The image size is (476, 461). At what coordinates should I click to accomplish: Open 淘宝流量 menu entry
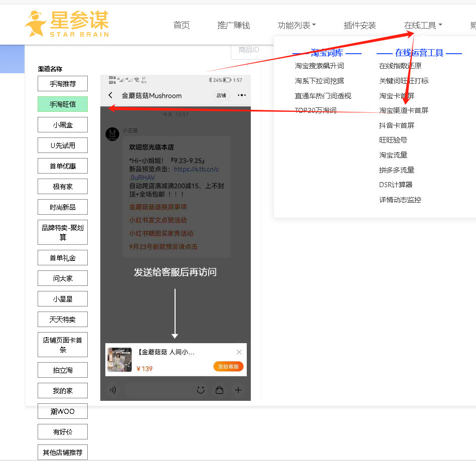point(393,155)
